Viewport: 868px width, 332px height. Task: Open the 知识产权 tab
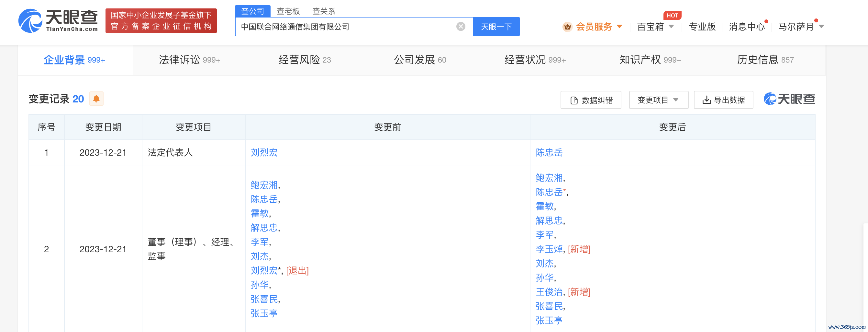point(650,60)
